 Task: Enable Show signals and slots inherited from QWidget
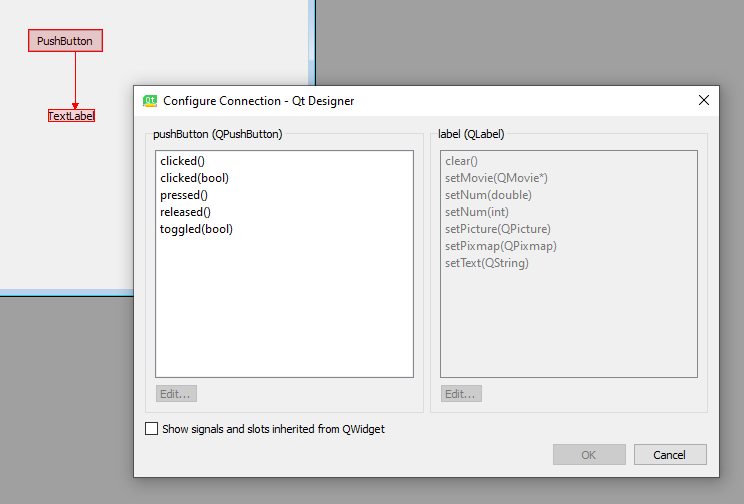coord(152,429)
